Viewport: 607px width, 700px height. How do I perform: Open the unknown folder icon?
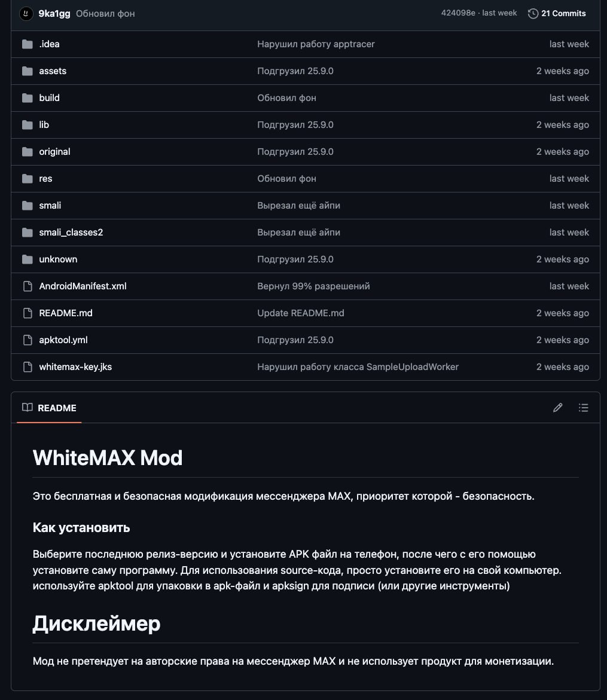pyautogui.click(x=28, y=259)
